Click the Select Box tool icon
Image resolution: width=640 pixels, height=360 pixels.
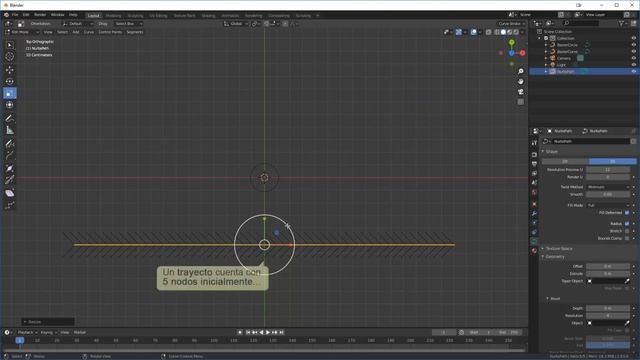pos(10,45)
